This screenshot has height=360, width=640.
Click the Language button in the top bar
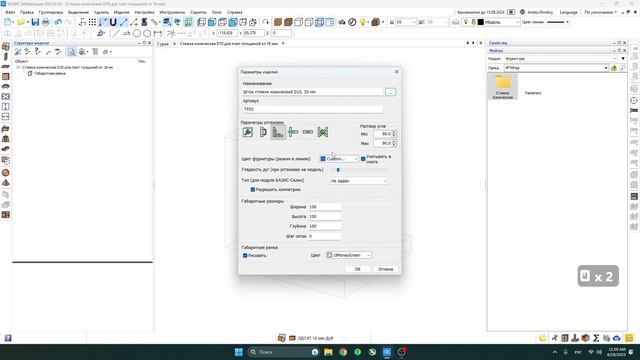(x=569, y=12)
